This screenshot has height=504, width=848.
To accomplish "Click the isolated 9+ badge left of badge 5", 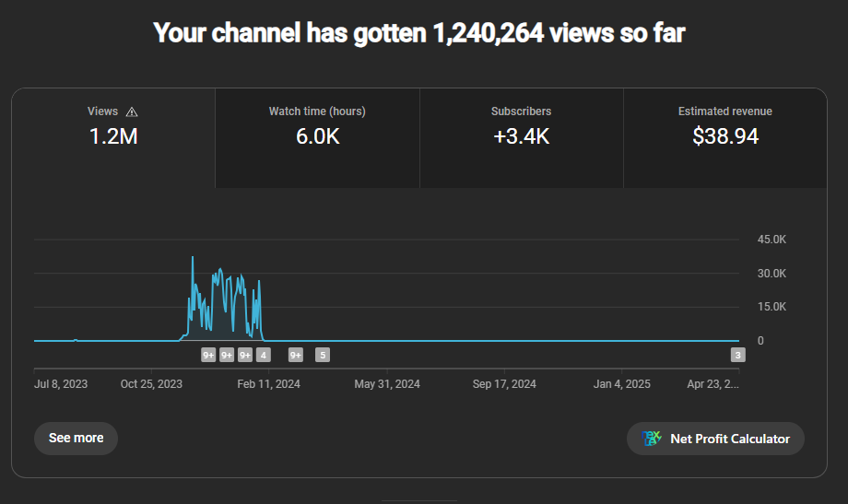I will [296, 355].
